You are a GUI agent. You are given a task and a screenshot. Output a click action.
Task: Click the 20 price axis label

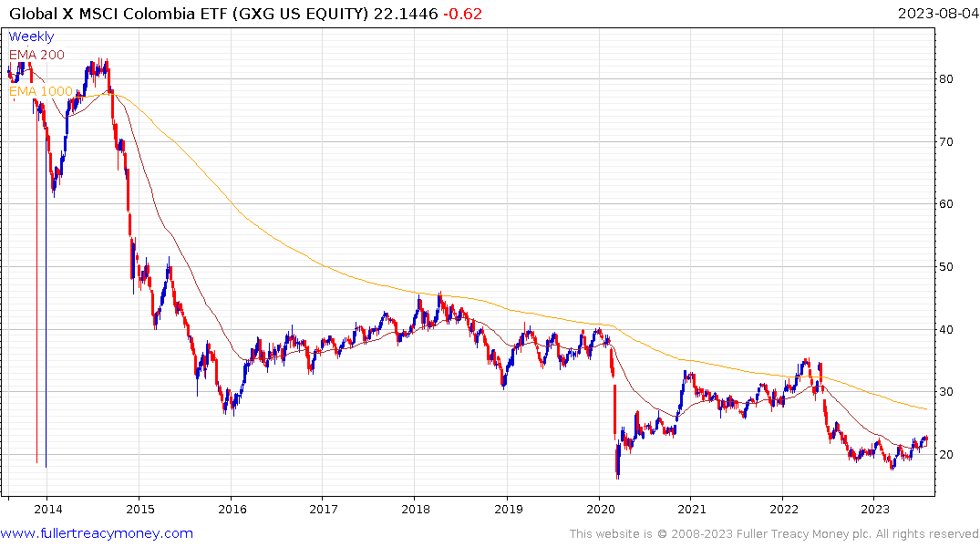click(945, 455)
